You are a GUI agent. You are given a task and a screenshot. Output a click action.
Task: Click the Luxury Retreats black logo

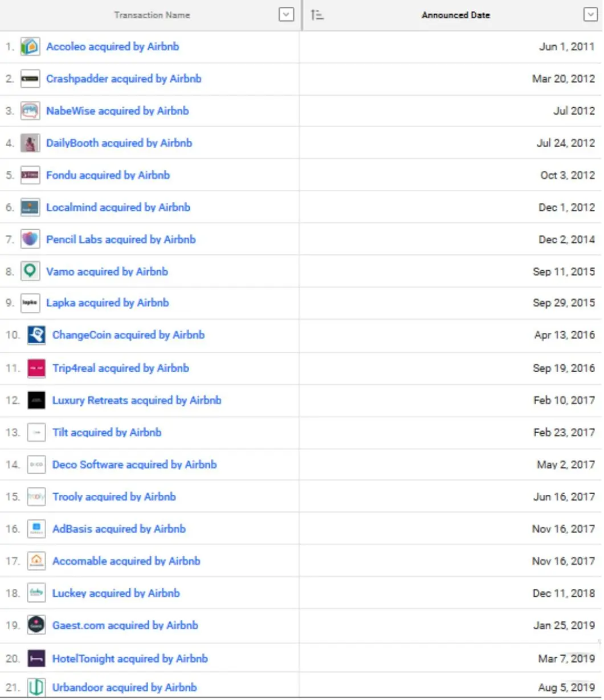click(x=36, y=400)
